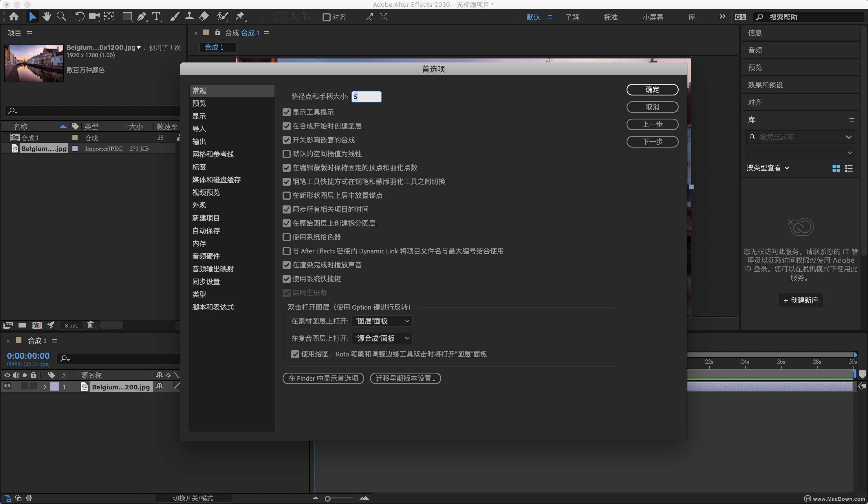Screen dimensions: 868x504
Task: Open 在复合图层上打开 dropdown
Action: 382,339
